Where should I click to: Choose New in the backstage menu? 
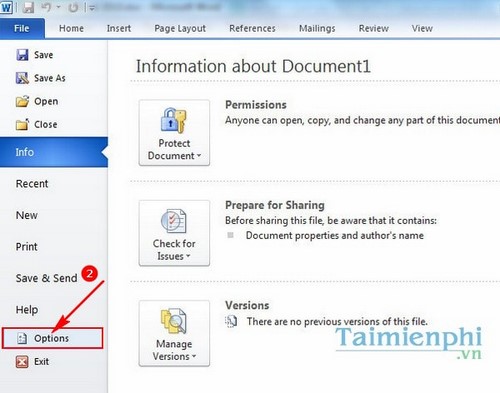coord(27,215)
